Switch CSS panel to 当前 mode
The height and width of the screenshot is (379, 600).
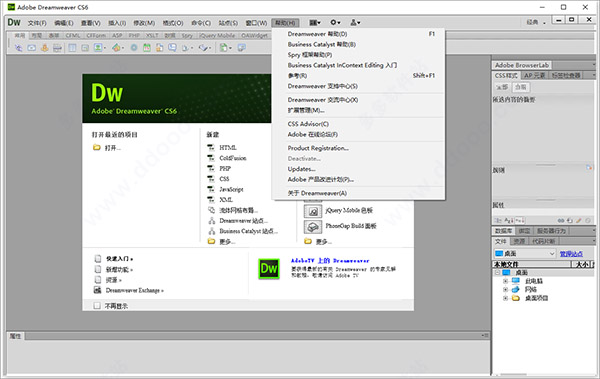click(521, 87)
